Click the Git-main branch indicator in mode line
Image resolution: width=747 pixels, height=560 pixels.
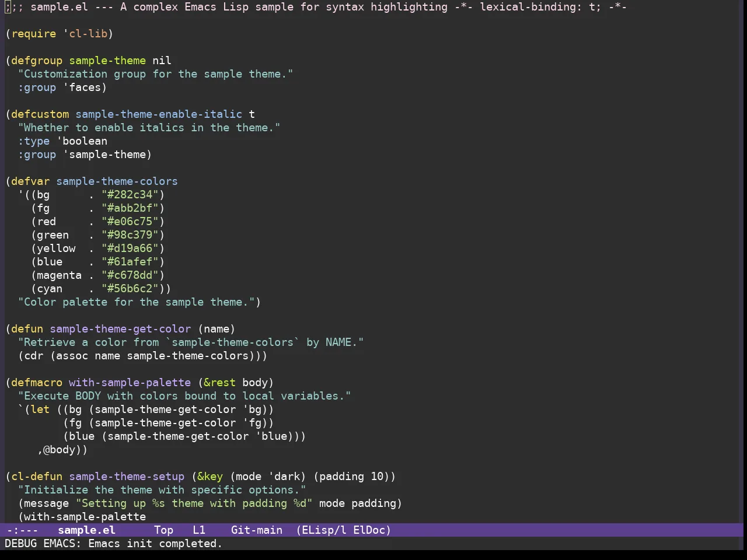[x=257, y=530]
